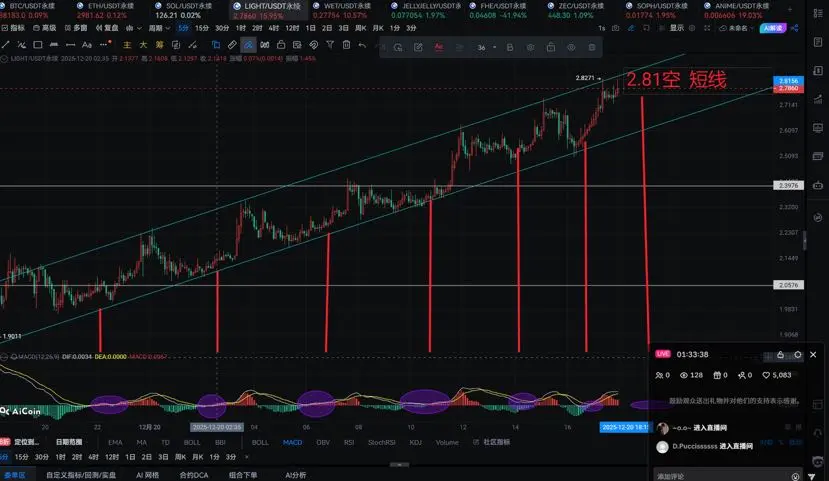Click the horizontal line segment tool
Screen dimensions: 829x481
point(70,45)
